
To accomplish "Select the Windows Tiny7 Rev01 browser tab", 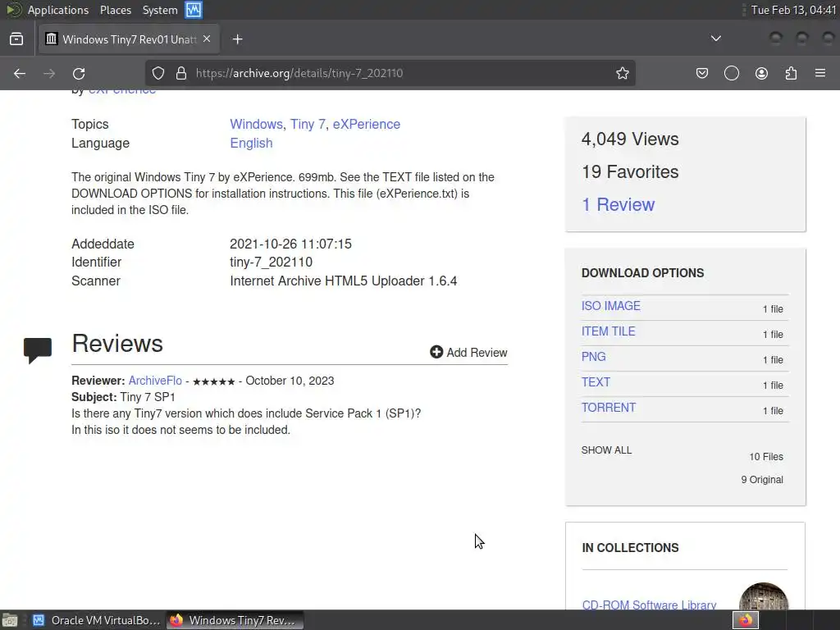I will coord(129,39).
